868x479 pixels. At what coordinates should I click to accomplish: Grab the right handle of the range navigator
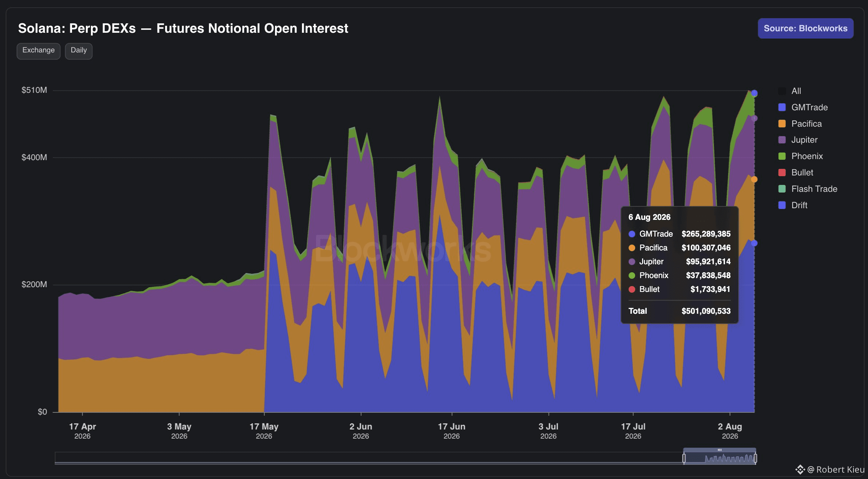pyautogui.click(x=755, y=458)
